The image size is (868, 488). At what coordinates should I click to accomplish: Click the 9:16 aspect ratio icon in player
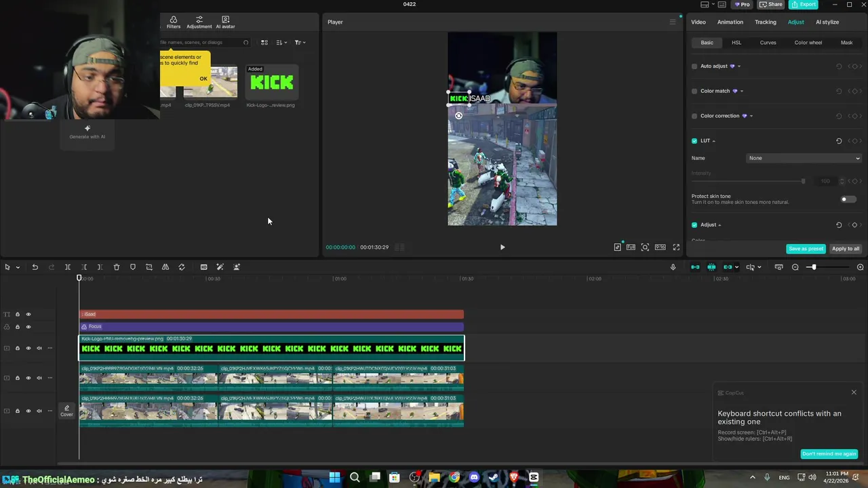(660, 247)
